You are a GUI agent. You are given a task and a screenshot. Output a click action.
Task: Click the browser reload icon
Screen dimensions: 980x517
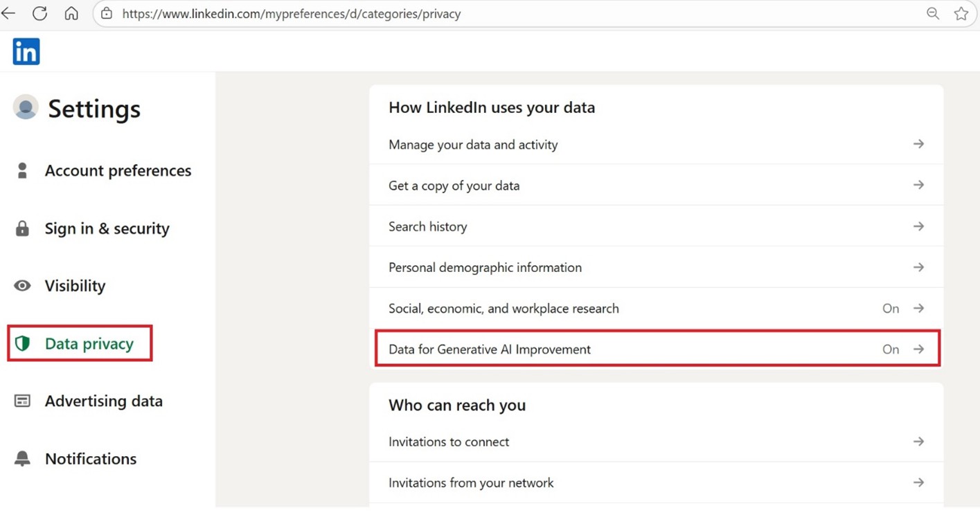click(40, 14)
